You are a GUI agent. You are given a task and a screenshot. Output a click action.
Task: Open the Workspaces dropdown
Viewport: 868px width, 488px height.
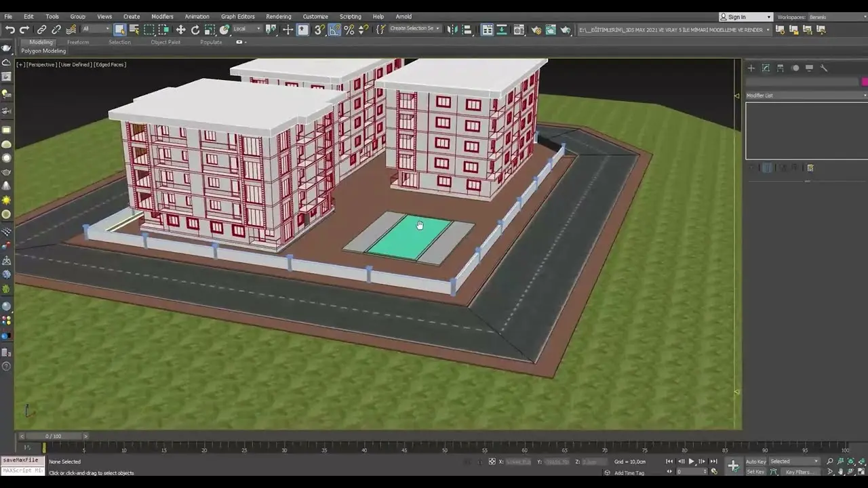tap(838, 17)
